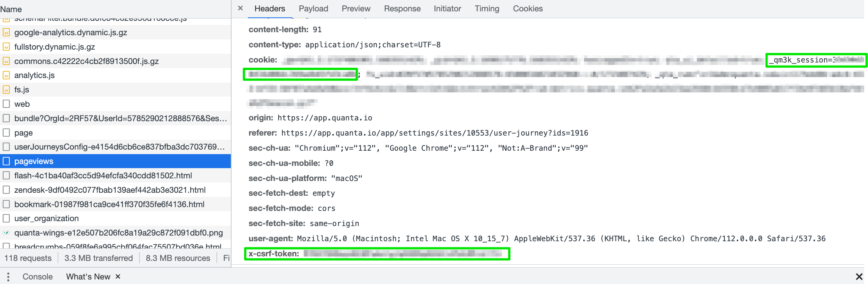Click the image icon beside quanta-wings PNG request
Viewport: 868px width, 284px height.
coord(6,233)
